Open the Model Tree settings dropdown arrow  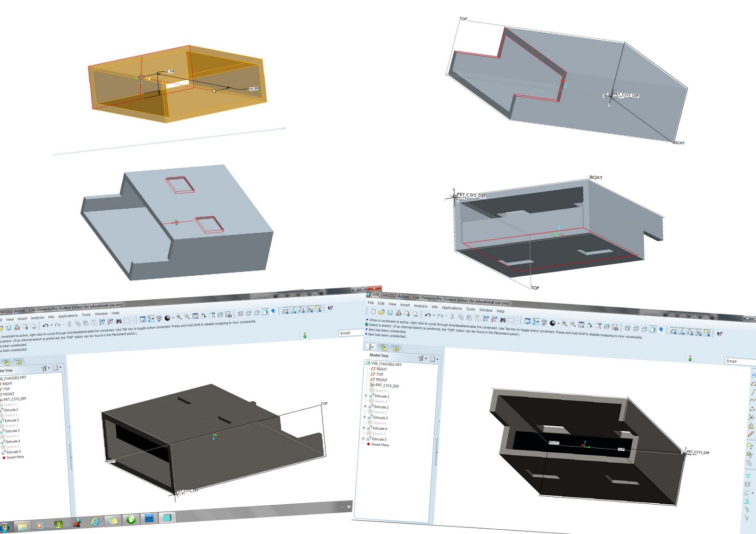coord(426,359)
